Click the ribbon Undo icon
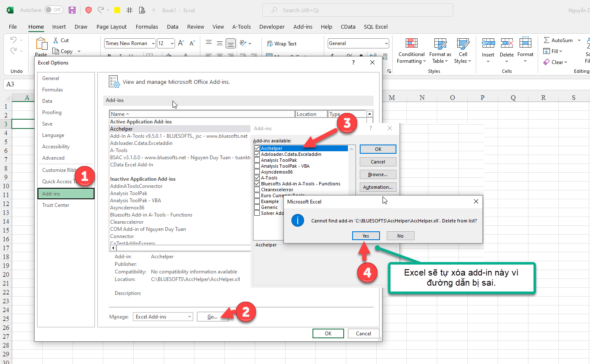The image size is (590, 364). pos(13,40)
